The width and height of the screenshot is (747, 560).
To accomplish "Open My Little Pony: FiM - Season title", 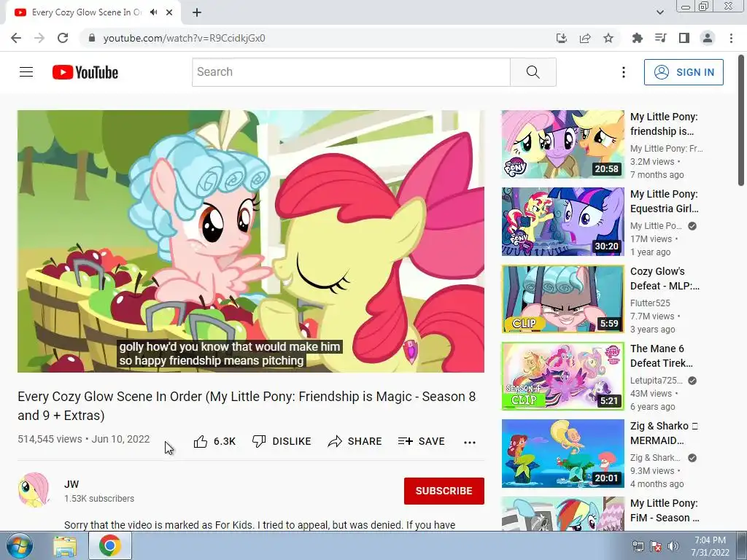I will [665, 510].
